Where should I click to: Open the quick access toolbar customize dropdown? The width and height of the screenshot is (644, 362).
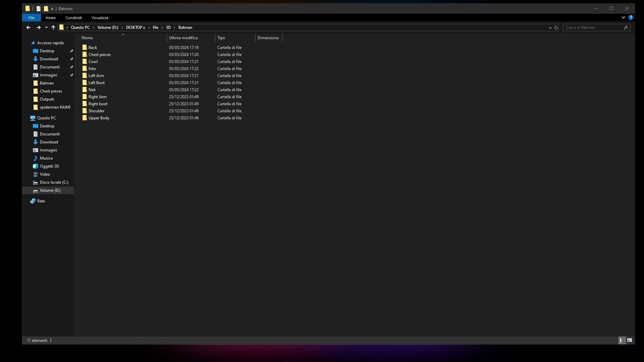(x=52, y=9)
